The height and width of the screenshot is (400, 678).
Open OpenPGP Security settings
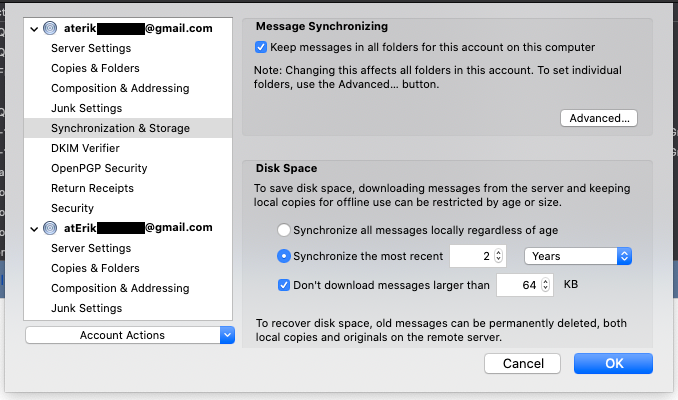pos(99,168)
